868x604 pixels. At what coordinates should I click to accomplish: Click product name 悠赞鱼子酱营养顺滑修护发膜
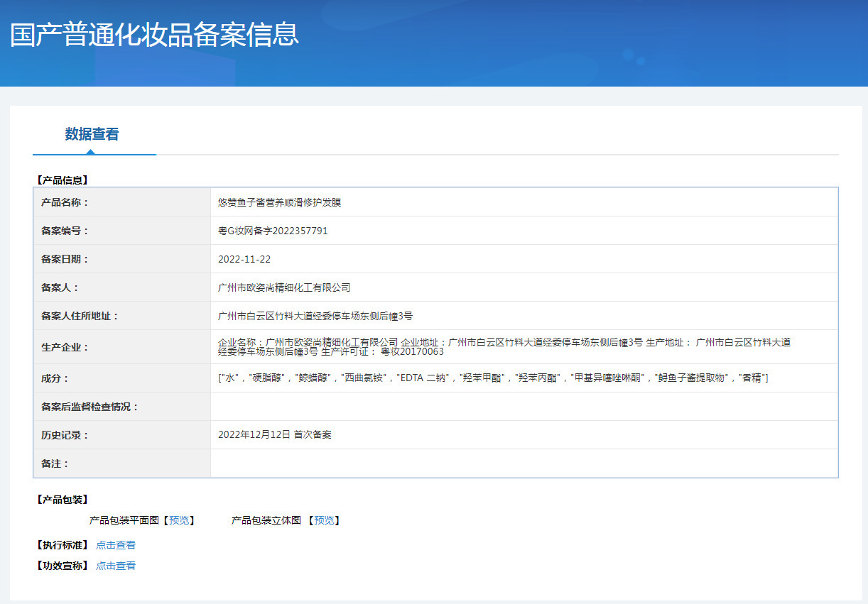pyautogui.click(x=280, y=202)
